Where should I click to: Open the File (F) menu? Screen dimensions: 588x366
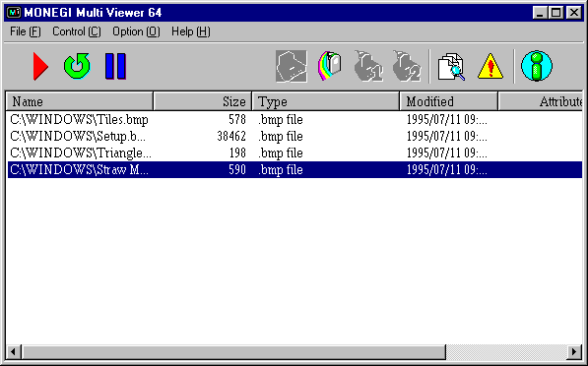tap(26, 31)
